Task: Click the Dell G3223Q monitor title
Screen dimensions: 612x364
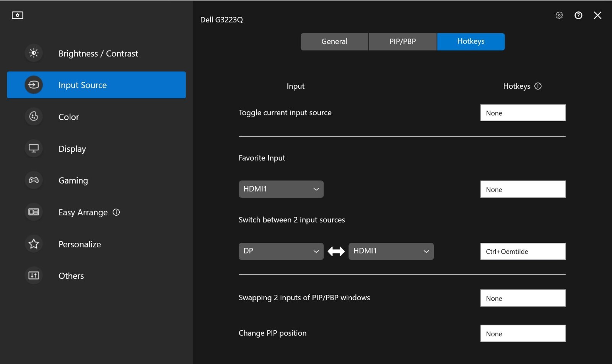Action: [x=221, y=19]
